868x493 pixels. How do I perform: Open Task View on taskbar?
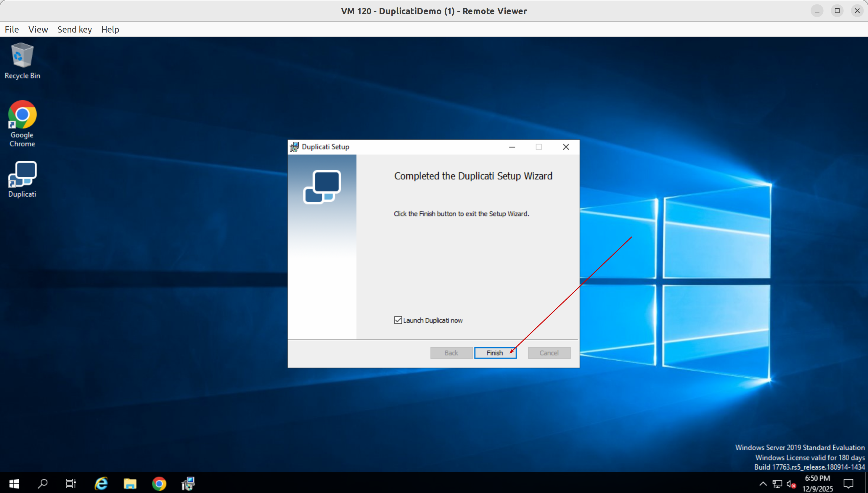click(71, 484)
